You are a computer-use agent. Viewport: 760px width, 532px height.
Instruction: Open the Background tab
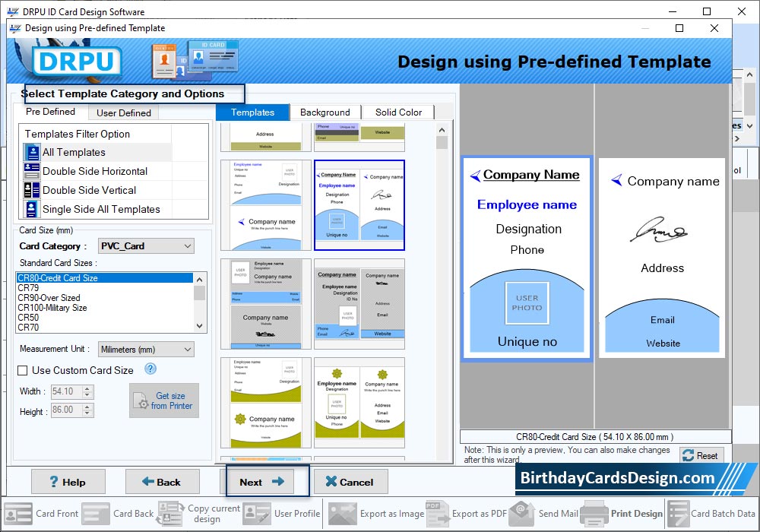coord(325,112)
